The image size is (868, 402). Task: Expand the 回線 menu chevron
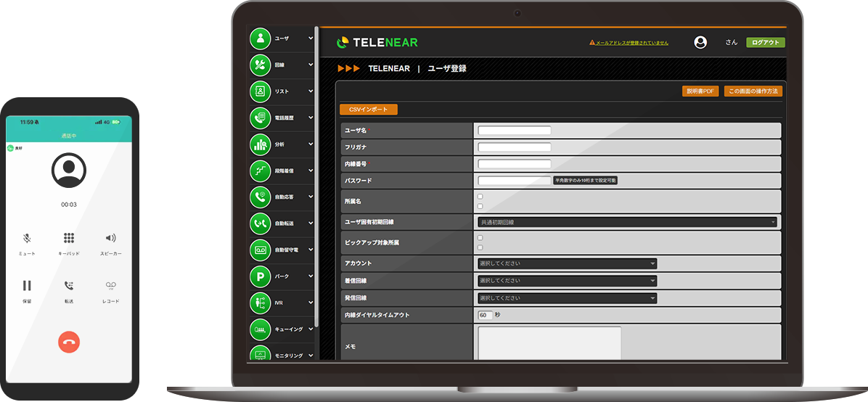(311, 65)
